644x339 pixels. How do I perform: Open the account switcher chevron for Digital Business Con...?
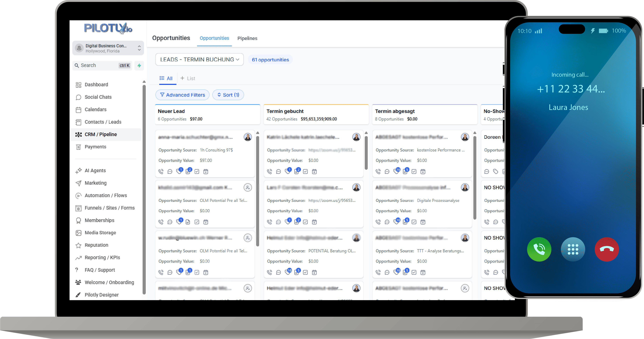139,48
